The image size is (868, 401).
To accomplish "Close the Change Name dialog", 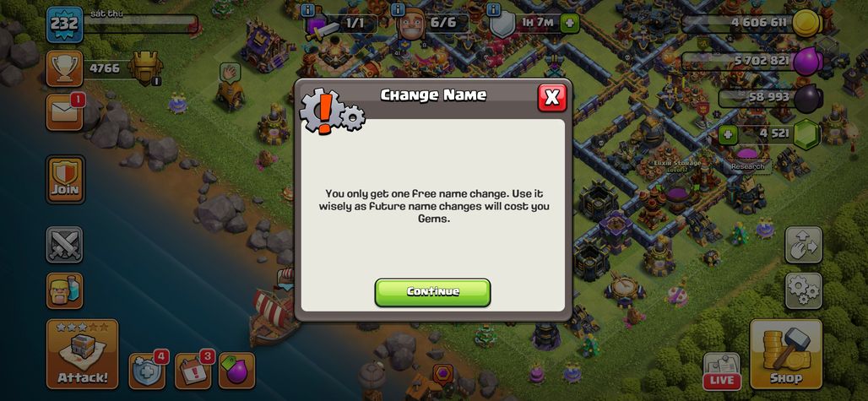I will point(552,98).
